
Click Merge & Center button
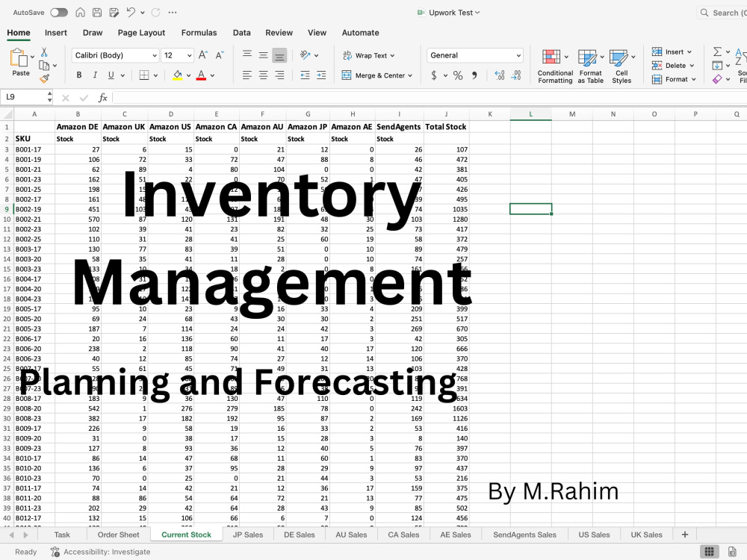coord(376,75)
